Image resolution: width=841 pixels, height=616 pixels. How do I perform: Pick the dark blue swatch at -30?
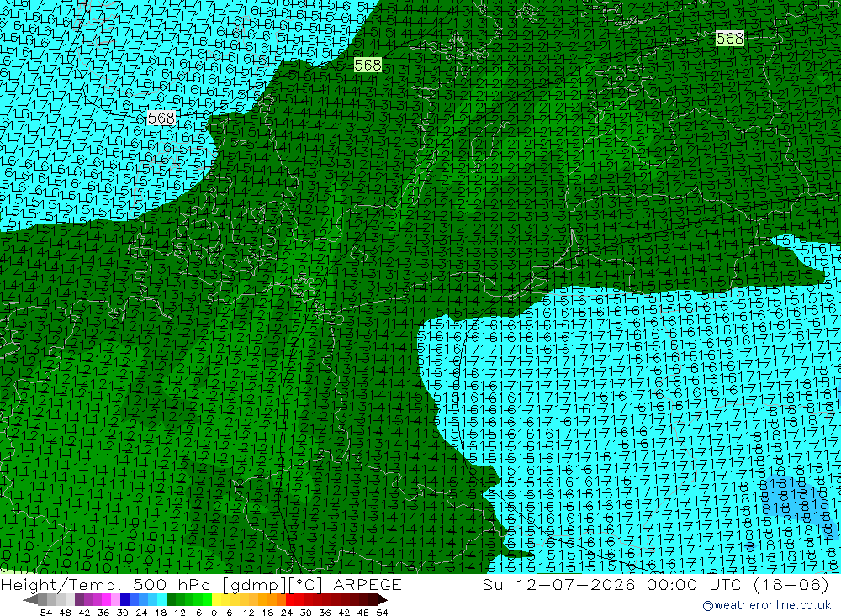pyautogui.click(x=125, y=599)
